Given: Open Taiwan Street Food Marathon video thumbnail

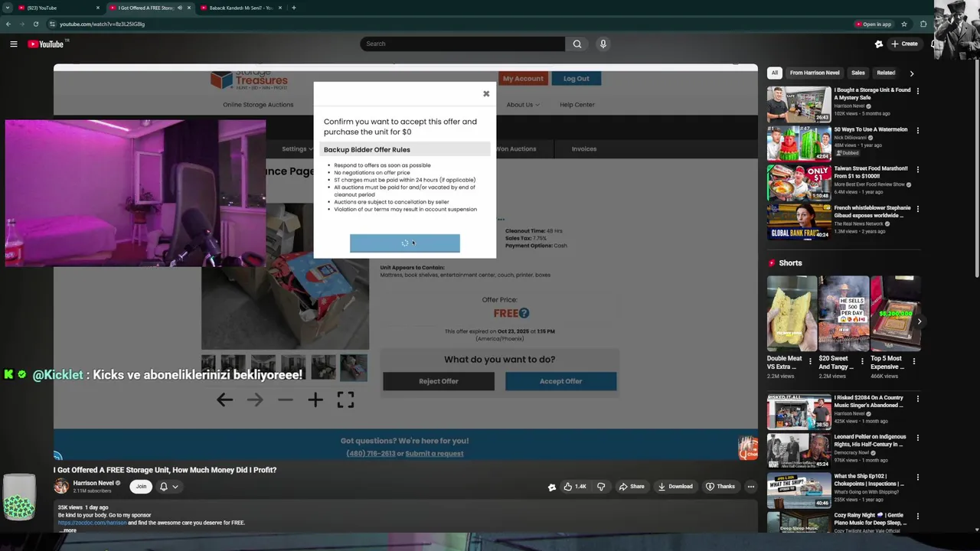Looking at the screenshot, I should coord(799,183).
